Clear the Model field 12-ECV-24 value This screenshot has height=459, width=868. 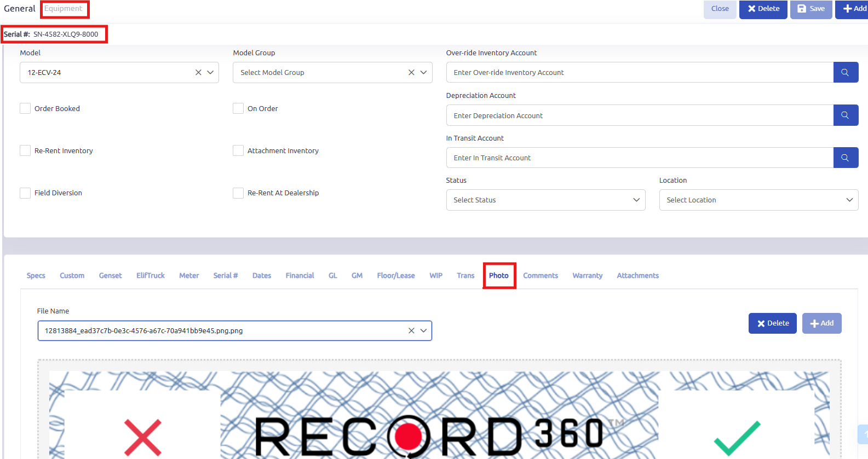pyautogui.click(x=198, y=72)
